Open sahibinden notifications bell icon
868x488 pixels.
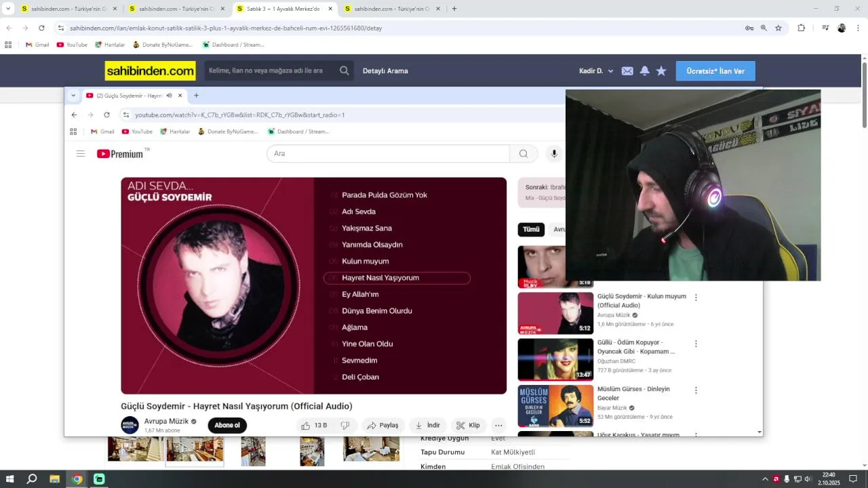coord(645,71)
